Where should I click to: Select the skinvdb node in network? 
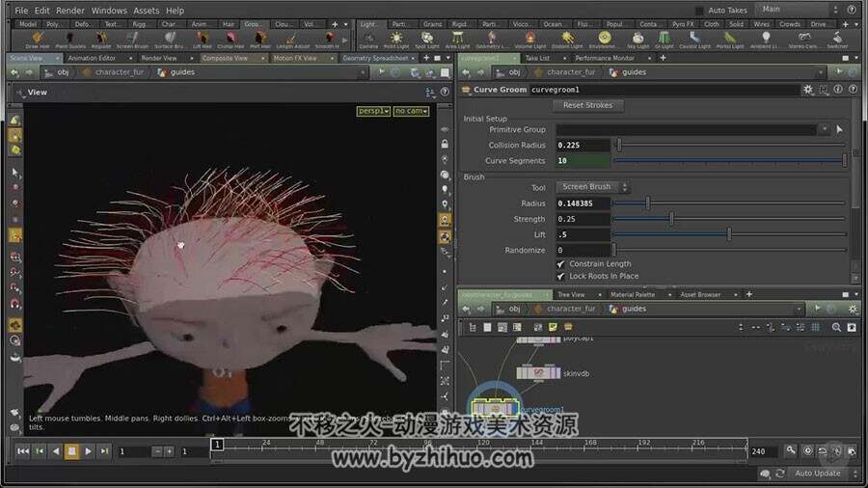coord(538,373)
